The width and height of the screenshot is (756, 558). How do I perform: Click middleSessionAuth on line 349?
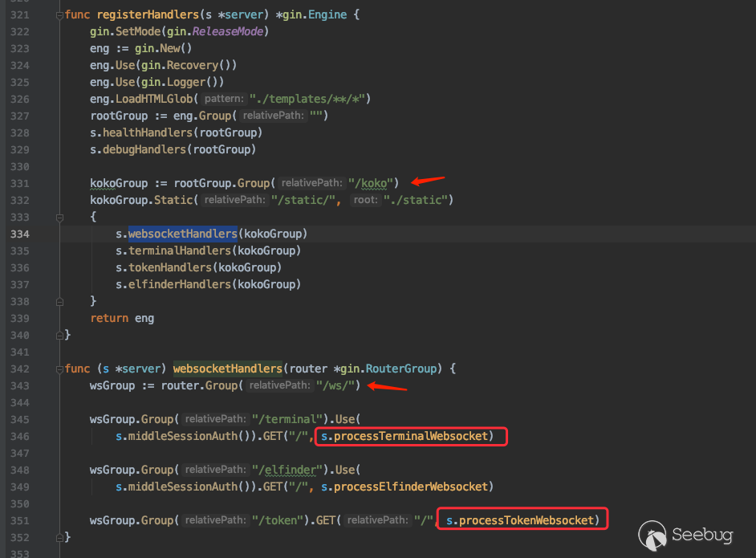pos(183,487)
